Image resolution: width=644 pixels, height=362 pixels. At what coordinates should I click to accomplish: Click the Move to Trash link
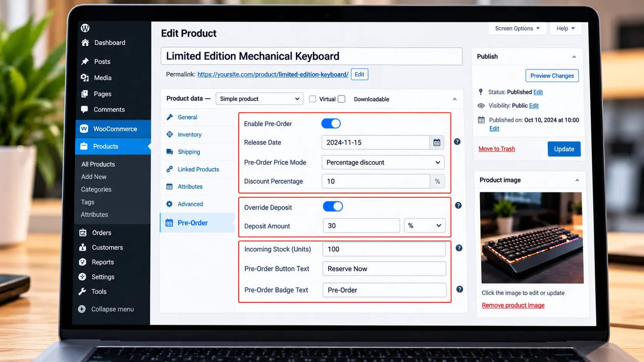496,149
